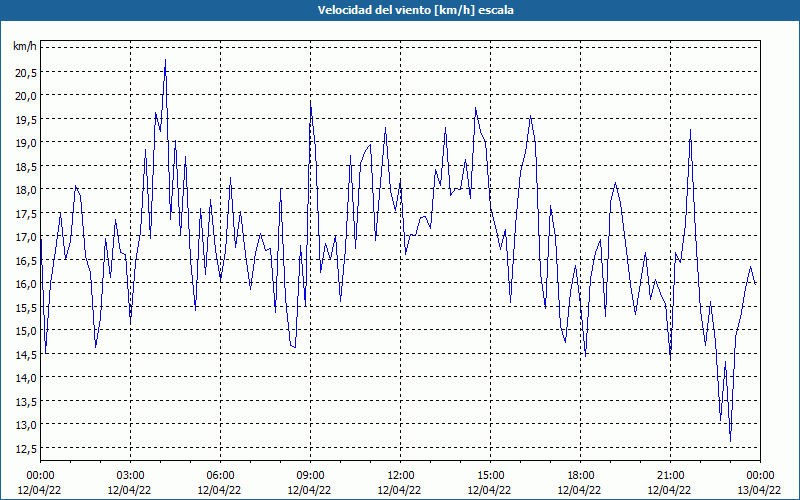Viewport: 800px width, 500px height.
Task: Select the 20,0 y-axis value
Action: pyautogui.click(x=26, y=96)
